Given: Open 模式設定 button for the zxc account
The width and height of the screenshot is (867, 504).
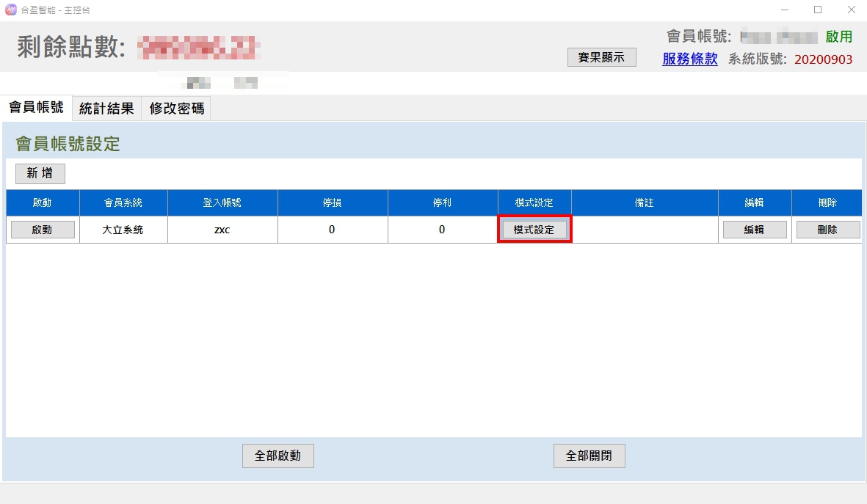Looking at the screenshot, I should [534, 230].
